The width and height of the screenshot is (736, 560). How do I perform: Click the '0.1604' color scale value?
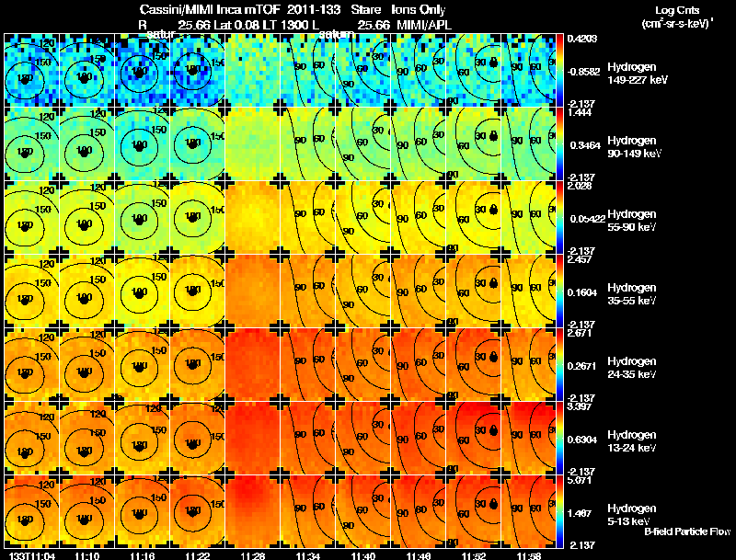pyautogui.click(x=582, y=292)
